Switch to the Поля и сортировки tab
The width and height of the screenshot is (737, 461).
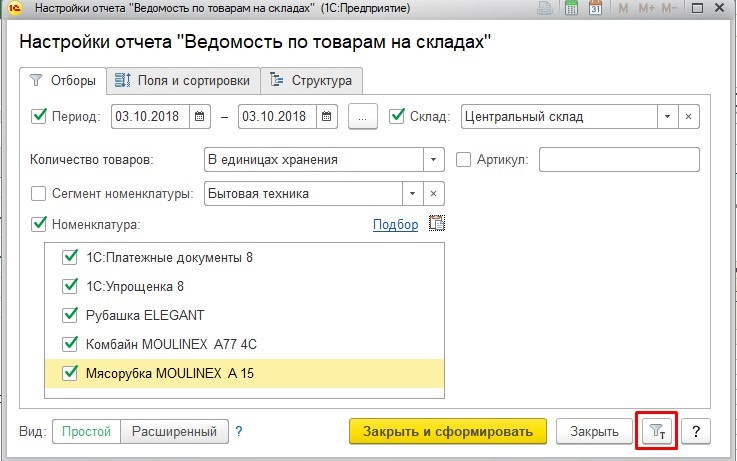point(183,80)
